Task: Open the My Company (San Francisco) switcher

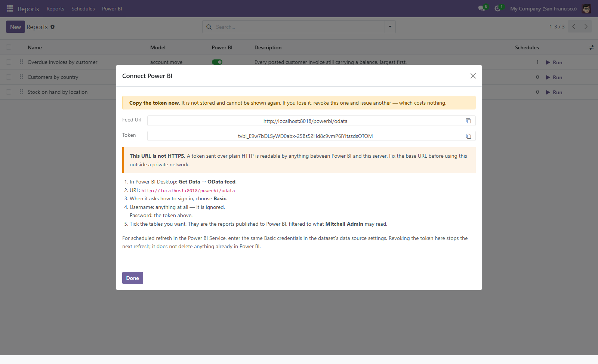Action: click(543, 9)
